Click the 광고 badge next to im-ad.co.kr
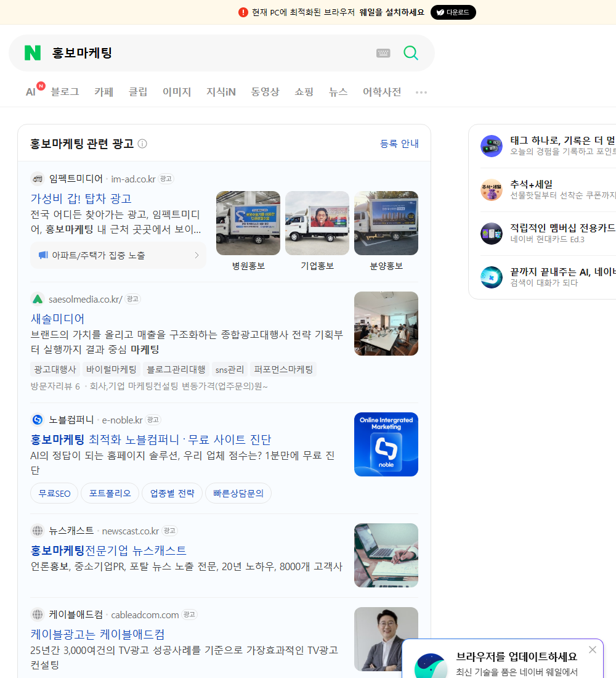Viewport: 616px width, 678px height. coord(166,179)
